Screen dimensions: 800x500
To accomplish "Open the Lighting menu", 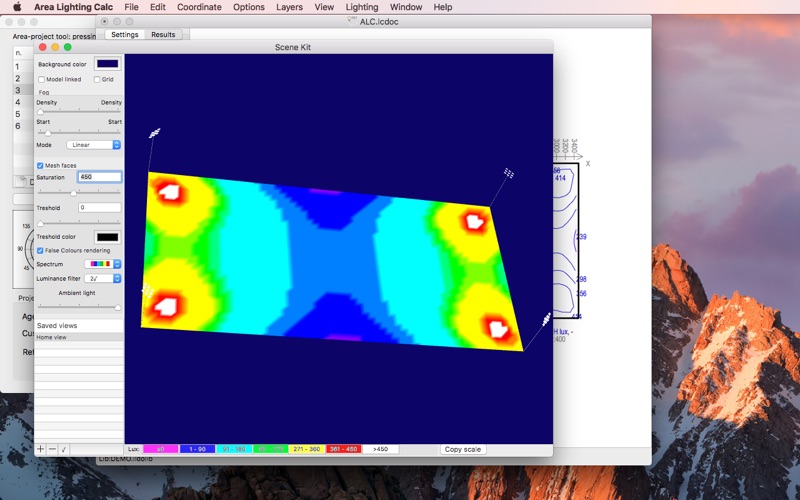I will coord(362,7).
